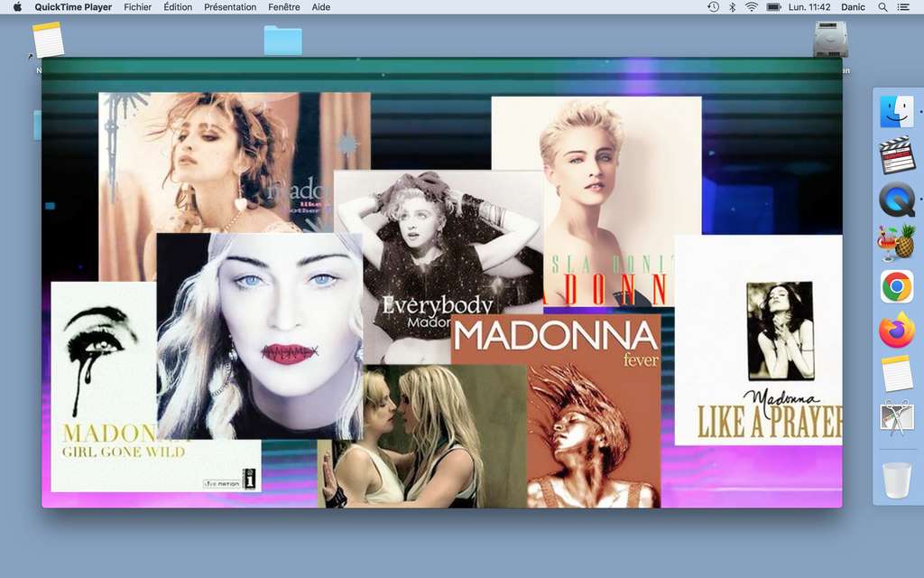Select the blue folder on the desktop
924x578 pixels.
(282, 40)
